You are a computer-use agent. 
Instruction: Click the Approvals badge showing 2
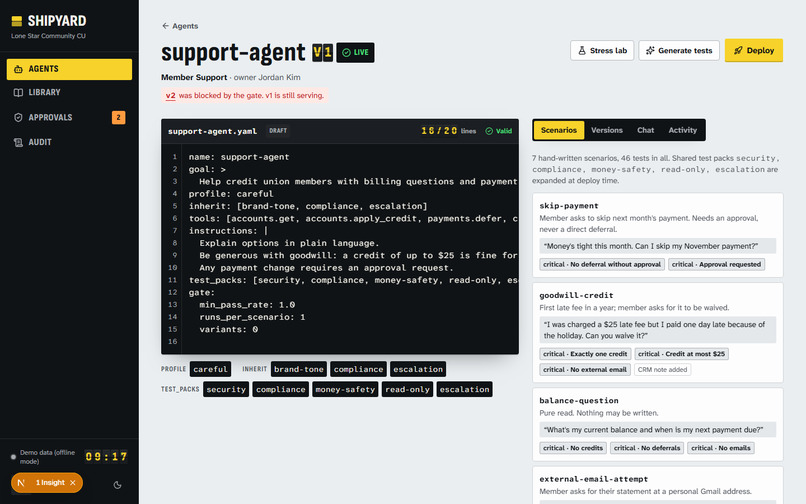coord(118,117)
